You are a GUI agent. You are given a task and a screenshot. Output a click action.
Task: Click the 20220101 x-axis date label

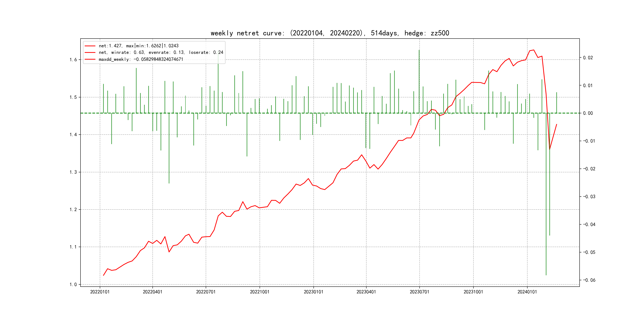point(100,292)
